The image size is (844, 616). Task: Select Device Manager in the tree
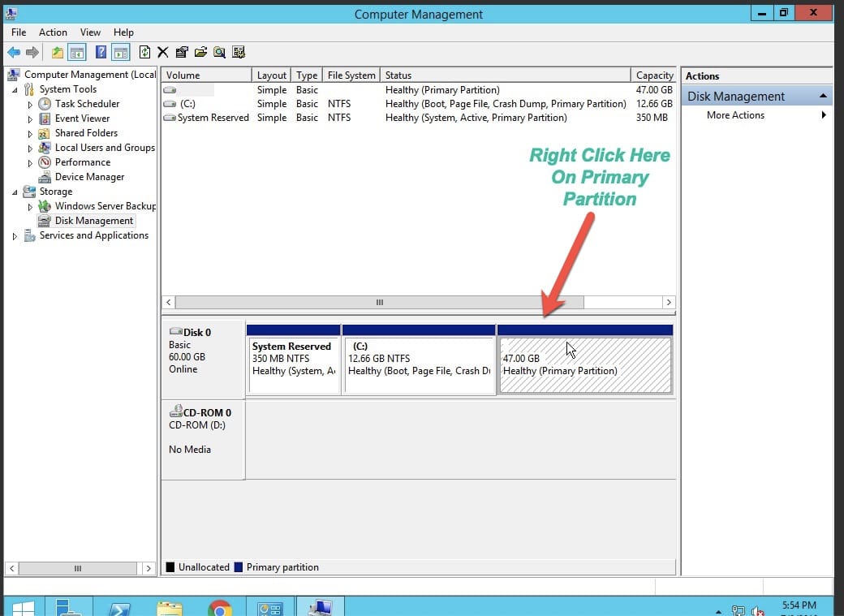coord(89,177)
